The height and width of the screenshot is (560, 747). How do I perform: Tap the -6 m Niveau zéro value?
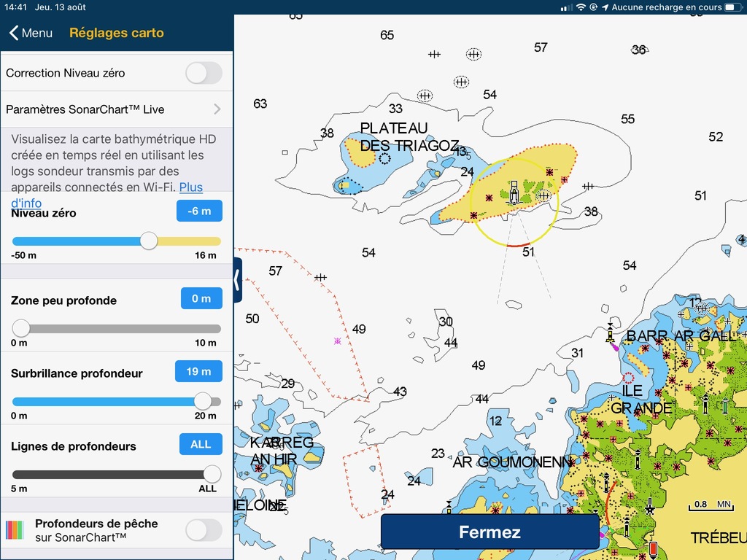tap(199, 211)
